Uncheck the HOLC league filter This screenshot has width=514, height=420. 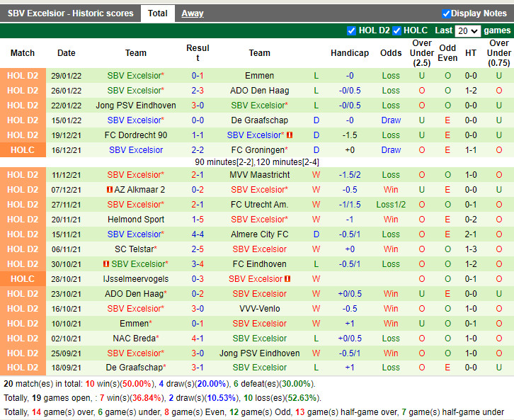pyautogui.click(x=396, y=30)
